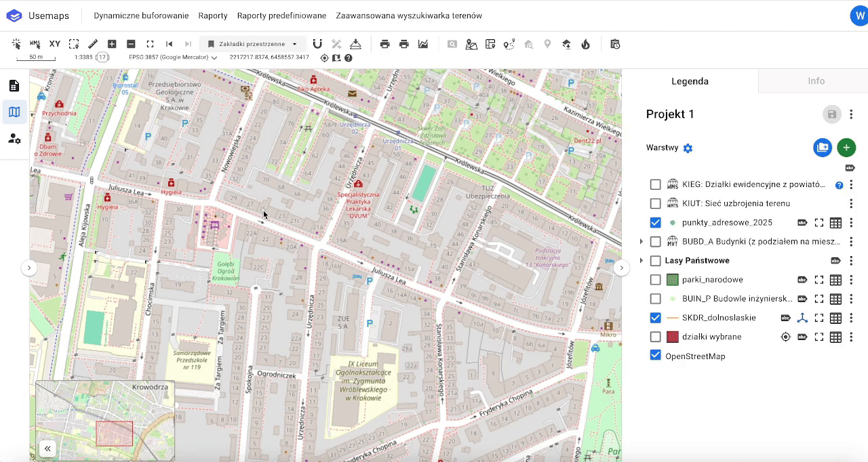Click the magnet snapping tool icon
Image resolution: width=868 pixels, height=462 pixels.
[317, 44]
